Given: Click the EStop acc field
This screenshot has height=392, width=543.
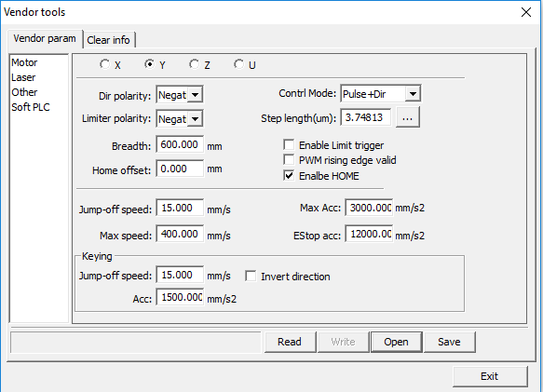Looking at the screenshot, I should point(369,234).
